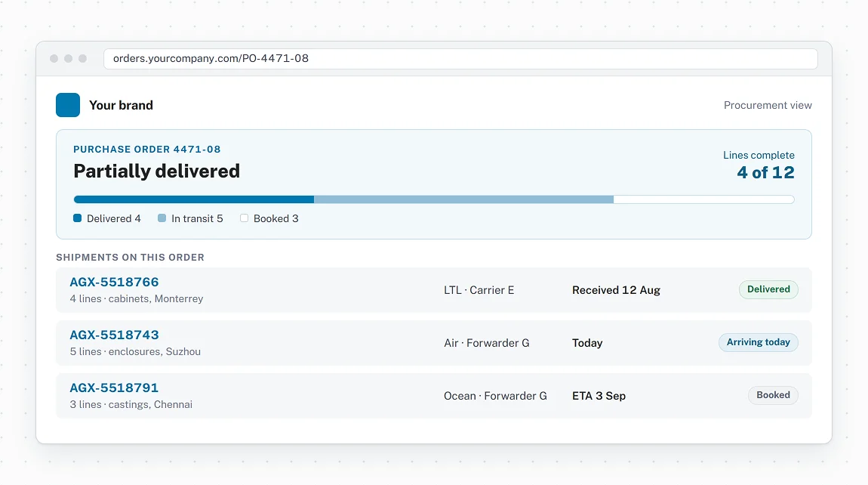
Task: Click the Delivered 4 legend label
Action: (x=114, y=219)
